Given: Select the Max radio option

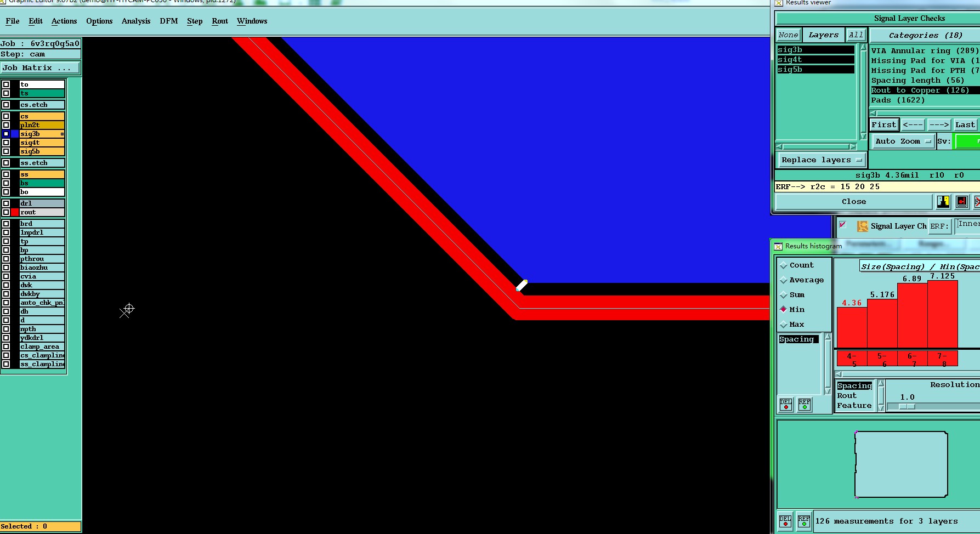Looking at the screenshot, I should pos(784,325).
